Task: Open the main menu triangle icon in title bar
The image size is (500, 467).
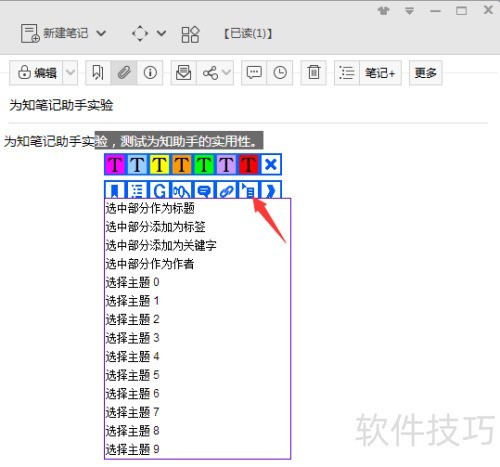Action: click(x=409, y=11)
